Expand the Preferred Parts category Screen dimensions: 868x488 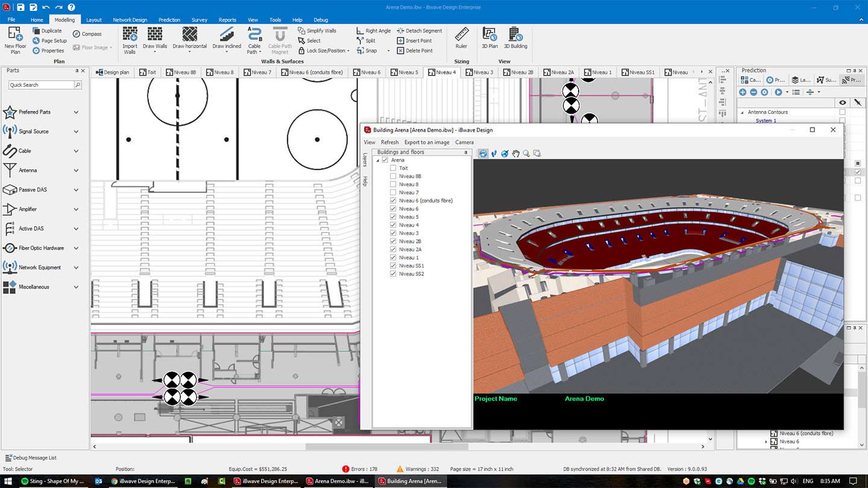[76, 112]
